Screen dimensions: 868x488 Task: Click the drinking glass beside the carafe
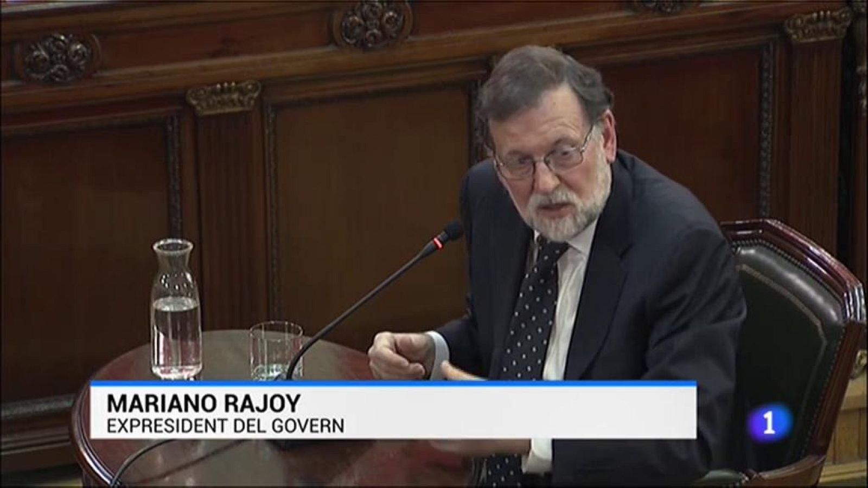pyautogui.click(x=274, y=350)
